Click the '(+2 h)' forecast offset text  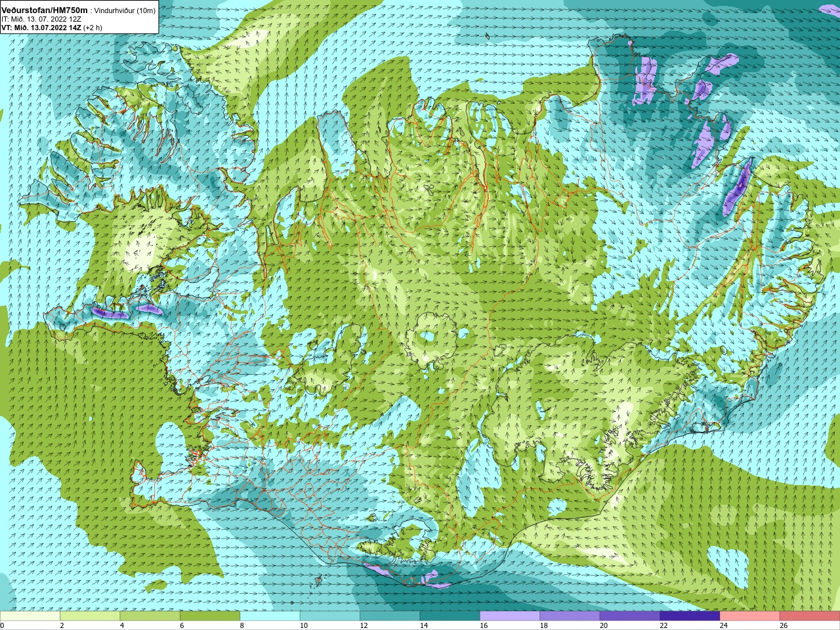pyautogui.click(x=93, y=28)
